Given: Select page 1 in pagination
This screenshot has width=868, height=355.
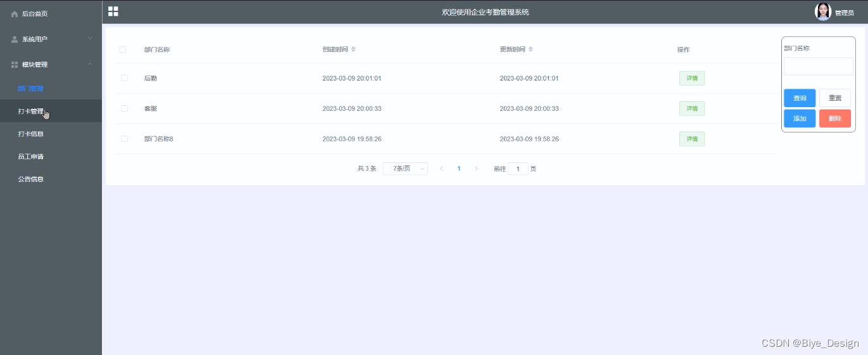Looking at the screenshot, I should point(459,169).
